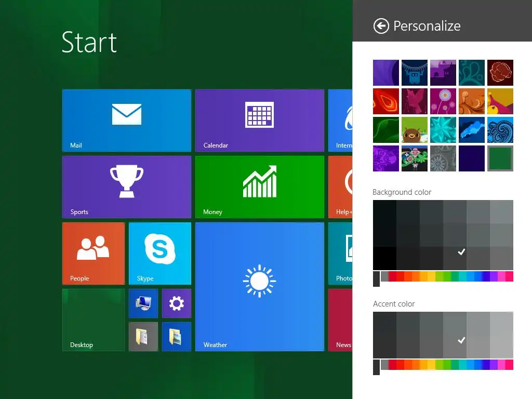Select the green leaf background pattern

coord(386,130)
